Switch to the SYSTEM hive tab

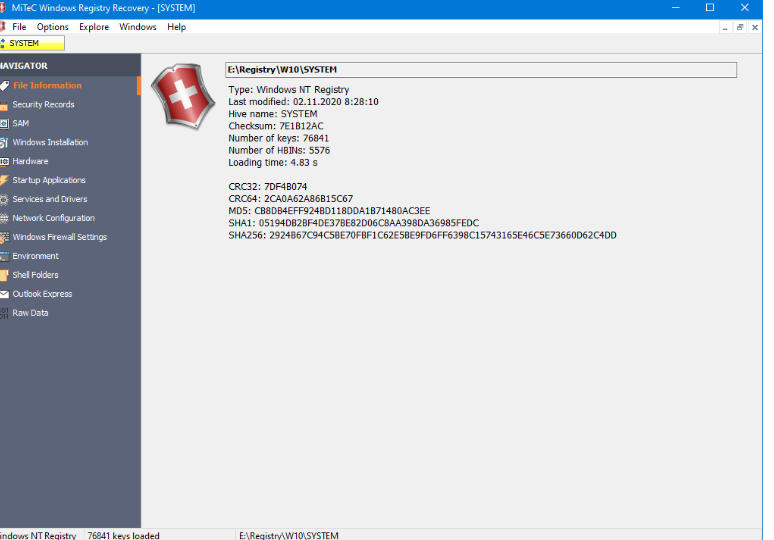30,43
